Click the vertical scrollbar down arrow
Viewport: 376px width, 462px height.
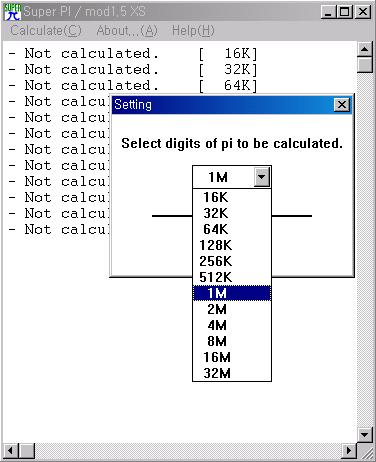coord(364,435)
